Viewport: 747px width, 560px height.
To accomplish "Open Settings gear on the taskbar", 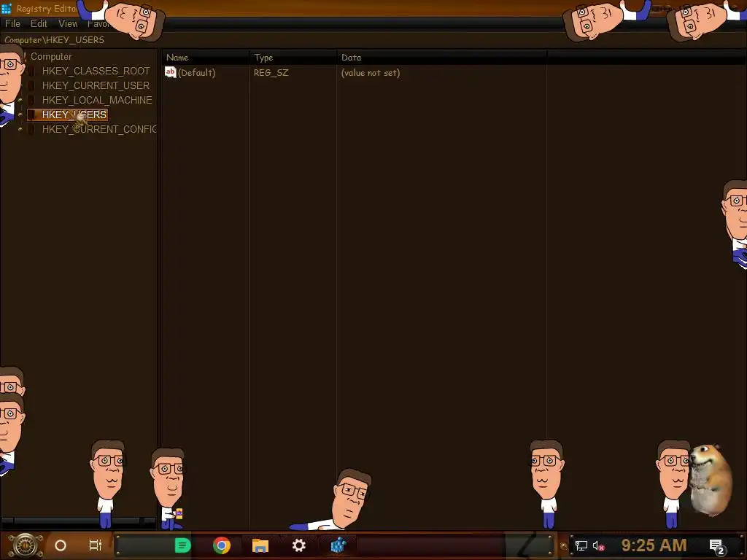I will click(298, 545).
